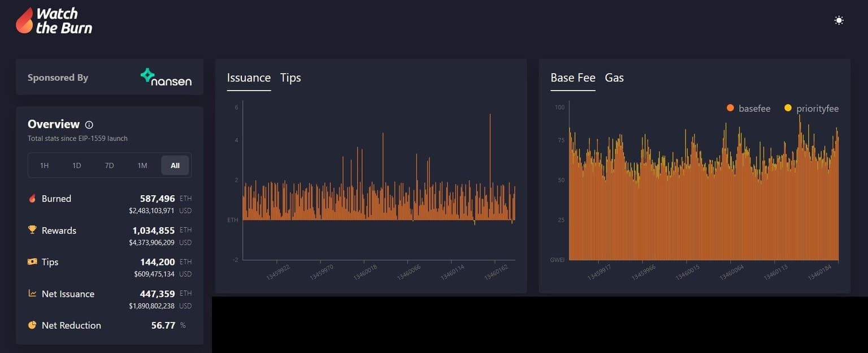Open the Nansen sponsor logo link
The height and width of the screenshot is (353, 868).
[166, 78]
